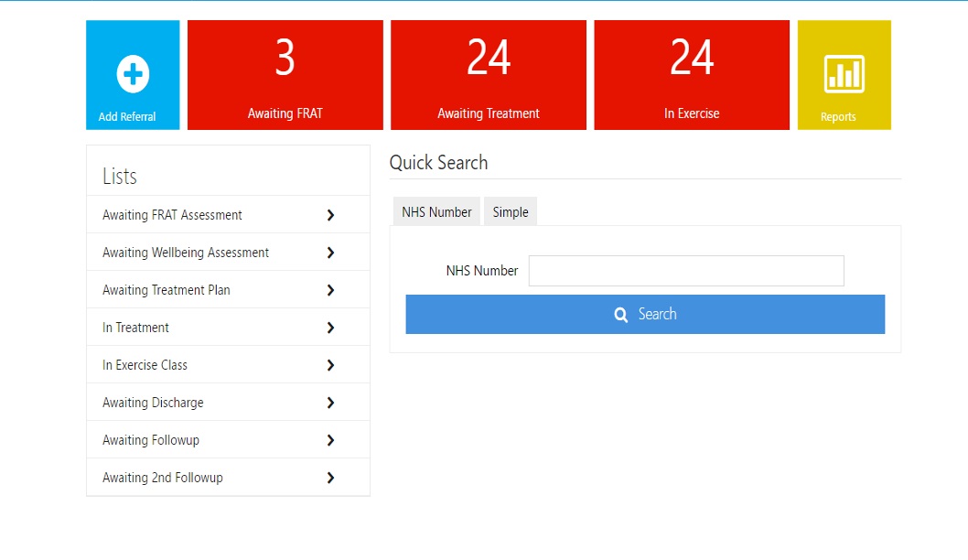Click the Lists panel heading
This screenshot has height=560, width=968.
pos(120,176)
